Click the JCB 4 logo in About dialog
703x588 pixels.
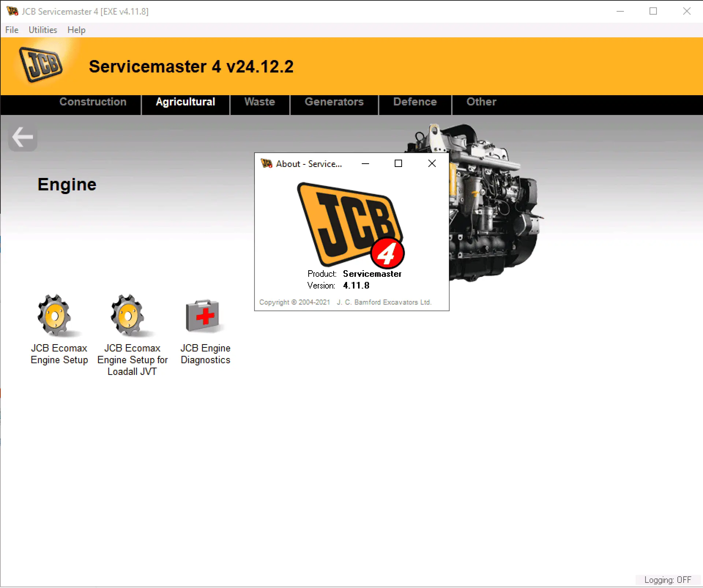pos(351,225)
